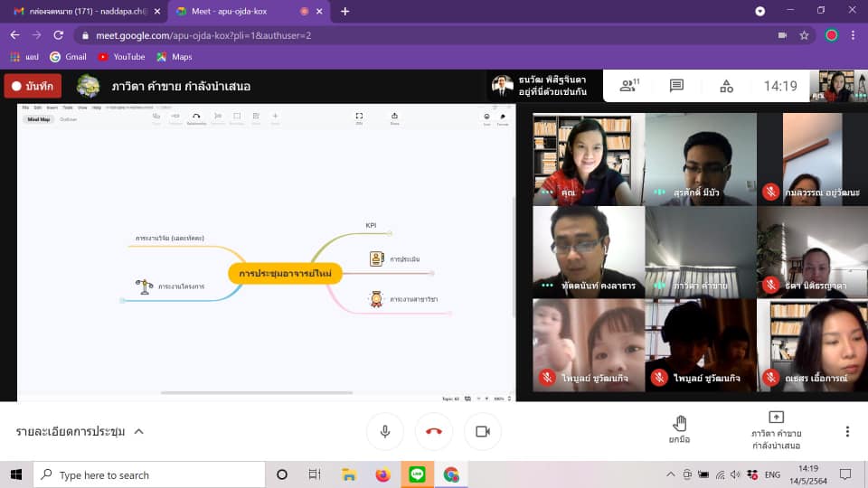This screenshot has width=868, height=488.
Task: Click the browser reload button
Action: tap(59, 35)
